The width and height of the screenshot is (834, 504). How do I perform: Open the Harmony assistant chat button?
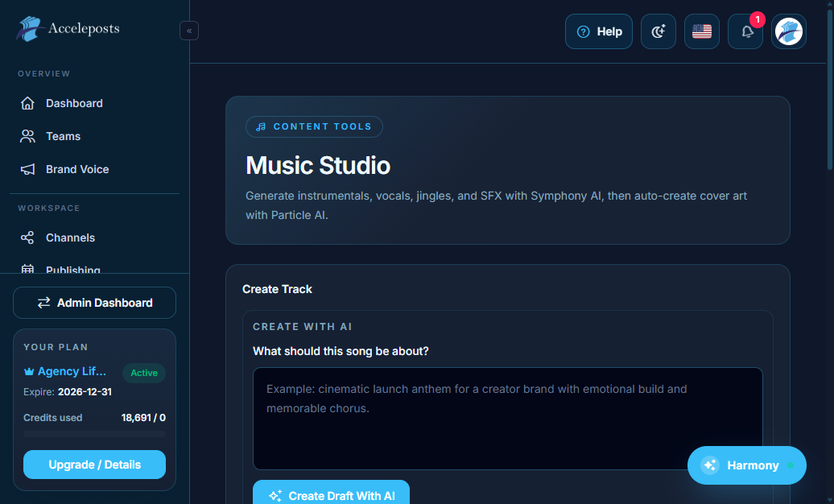pos(747,465)
